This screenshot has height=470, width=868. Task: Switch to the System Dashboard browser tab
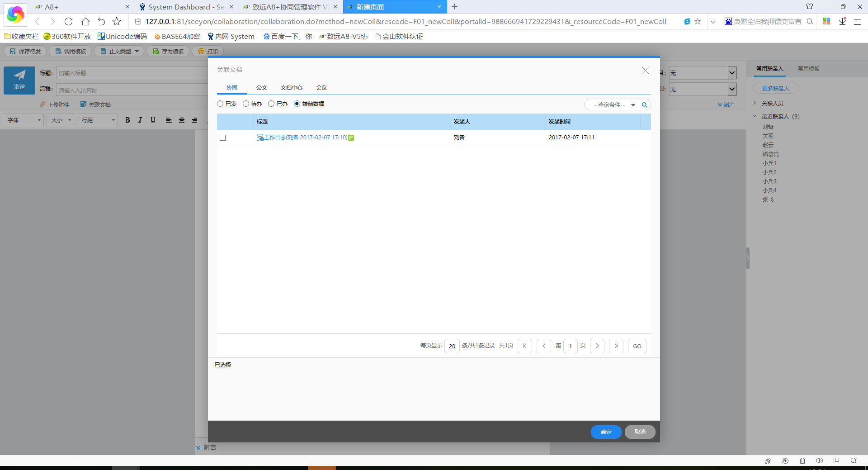pos(186,7)
